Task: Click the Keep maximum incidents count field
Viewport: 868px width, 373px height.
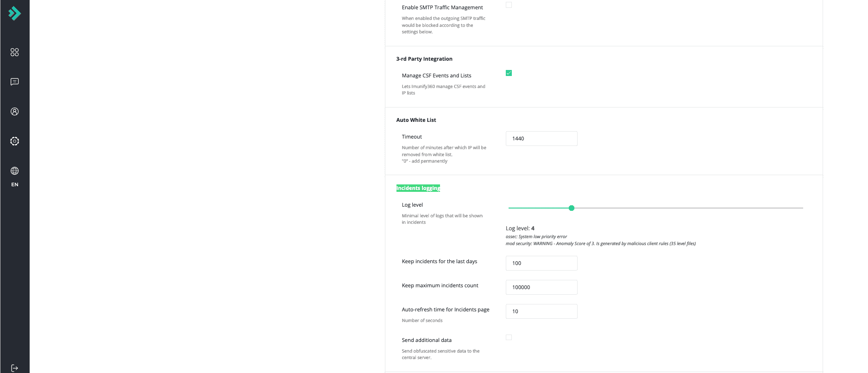Action: (x=541, y=287)
